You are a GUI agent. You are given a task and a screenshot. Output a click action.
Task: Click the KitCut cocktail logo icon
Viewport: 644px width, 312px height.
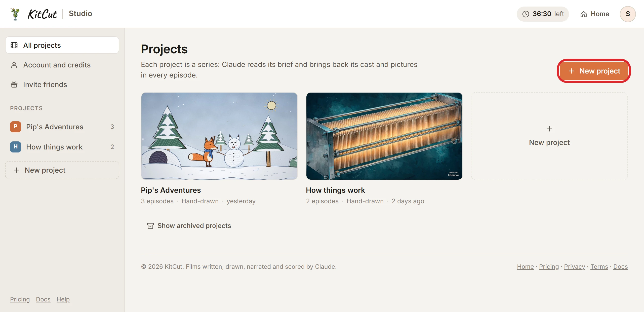pos(15,14)
